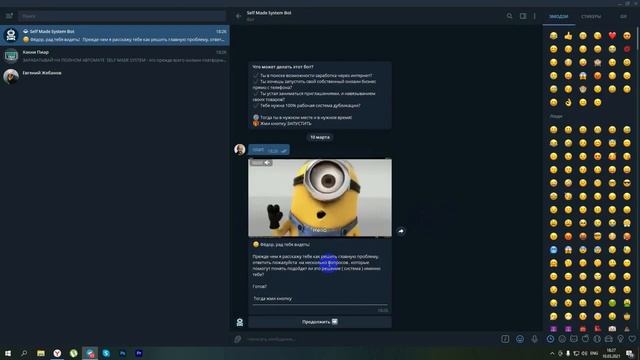Jump to smileys emoji category
The image size is (640, 360).
tap(562, 339)
